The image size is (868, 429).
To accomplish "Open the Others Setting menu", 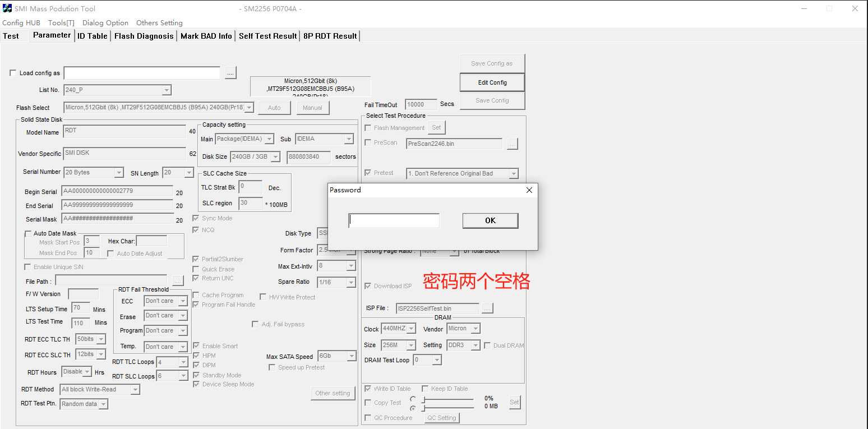I will (159, 23).
